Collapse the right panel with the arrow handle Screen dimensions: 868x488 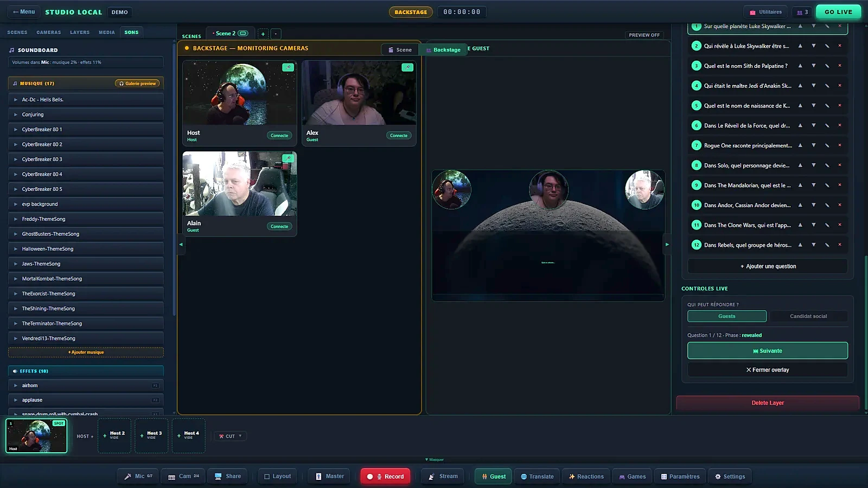667,244
